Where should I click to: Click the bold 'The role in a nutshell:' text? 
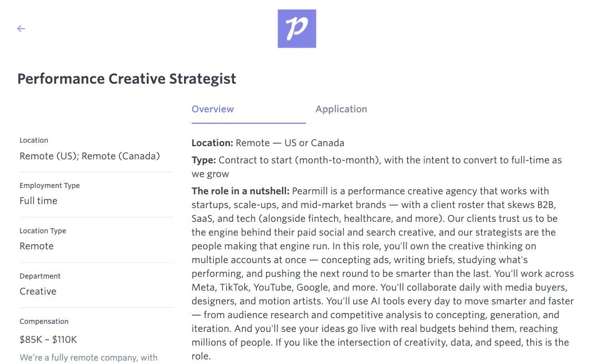point(240,191)
